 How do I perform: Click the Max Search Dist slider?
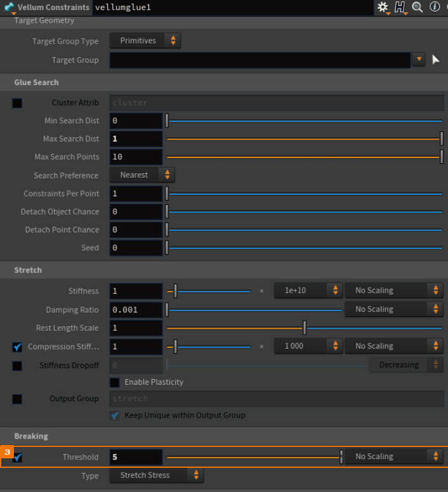[x=304, y=138]
